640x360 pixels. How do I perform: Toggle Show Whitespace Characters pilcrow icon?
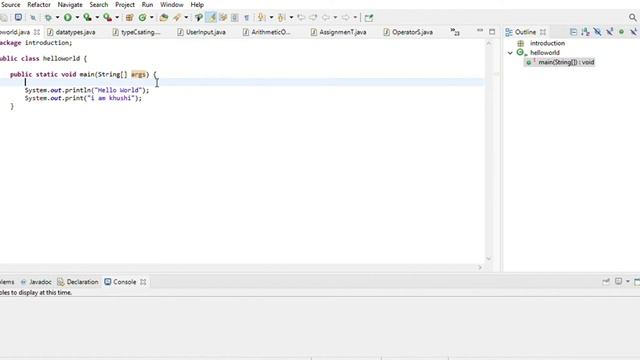coord(247,18)
